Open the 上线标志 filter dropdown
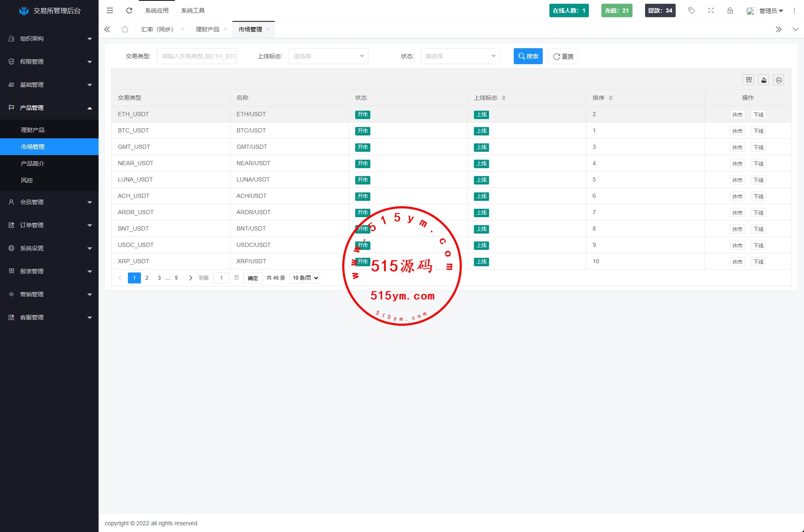 tap(328, 56)
